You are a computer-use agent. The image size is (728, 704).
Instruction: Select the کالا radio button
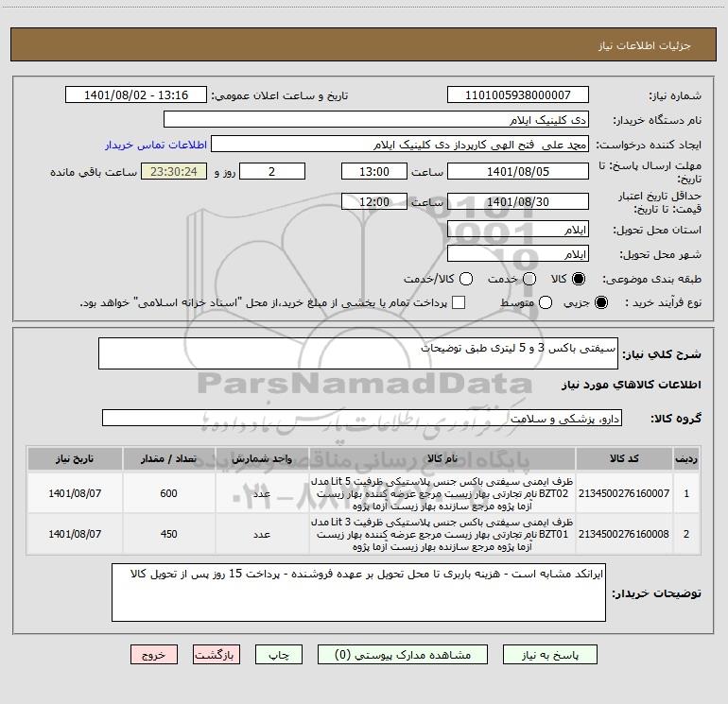tap(579, 279)
